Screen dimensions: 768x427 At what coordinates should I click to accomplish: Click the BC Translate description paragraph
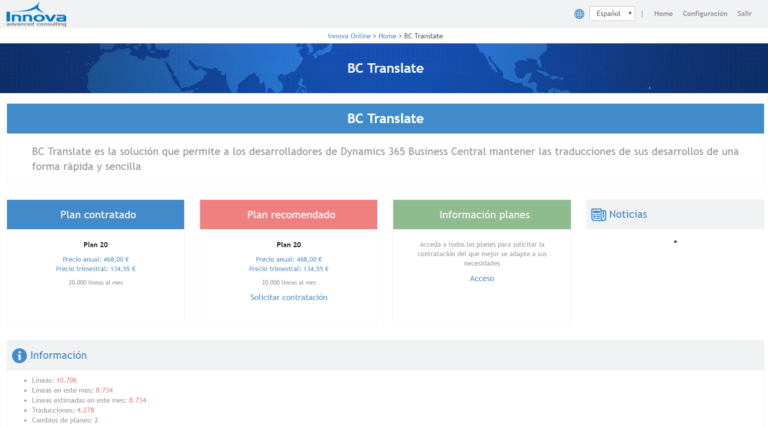pyautogui.click(x=385, y=159)
